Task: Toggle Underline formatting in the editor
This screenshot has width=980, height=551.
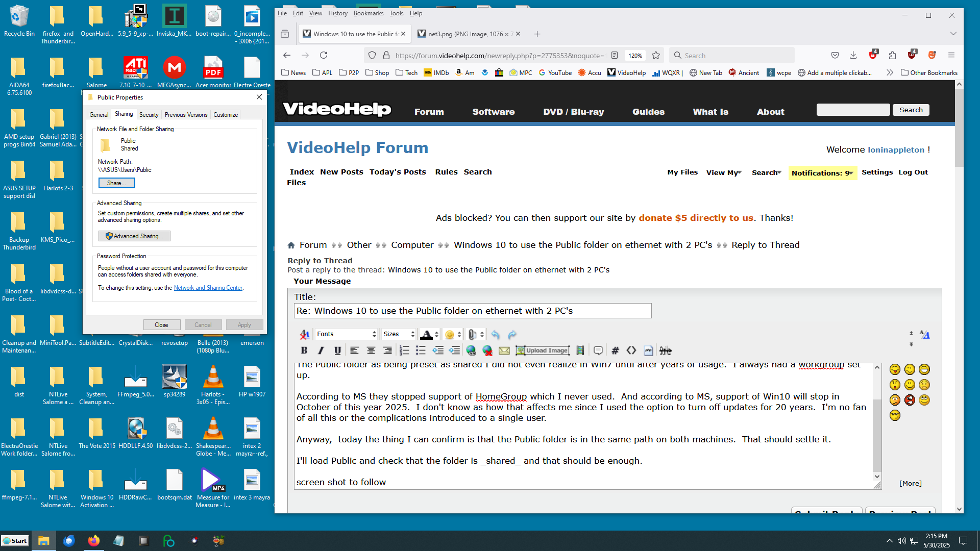Action: 337,350
